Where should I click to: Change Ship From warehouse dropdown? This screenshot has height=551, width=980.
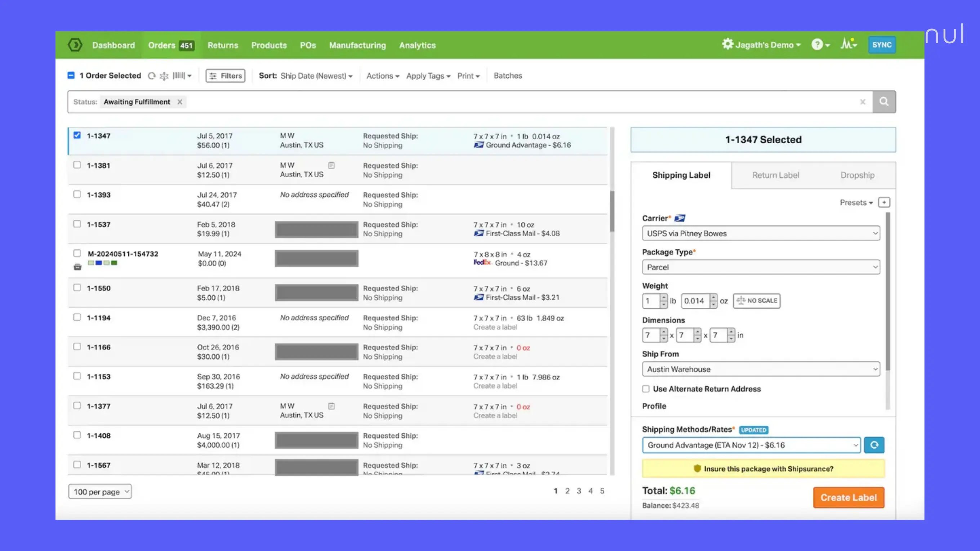tap(761, 369)
